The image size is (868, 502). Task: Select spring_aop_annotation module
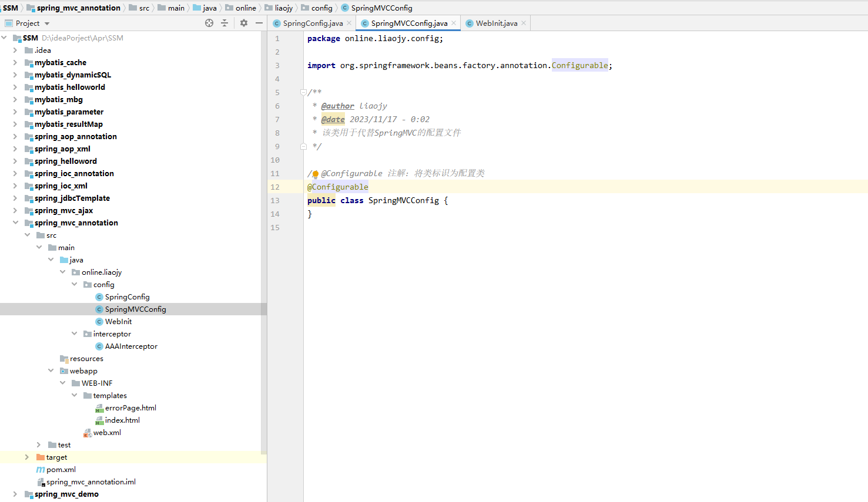[x=76, y=136]
